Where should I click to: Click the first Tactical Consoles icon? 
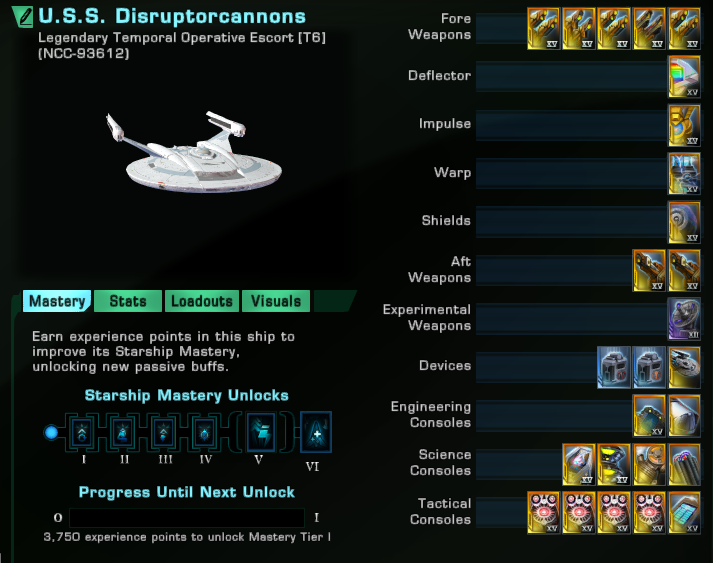click(x=543, y=513)
